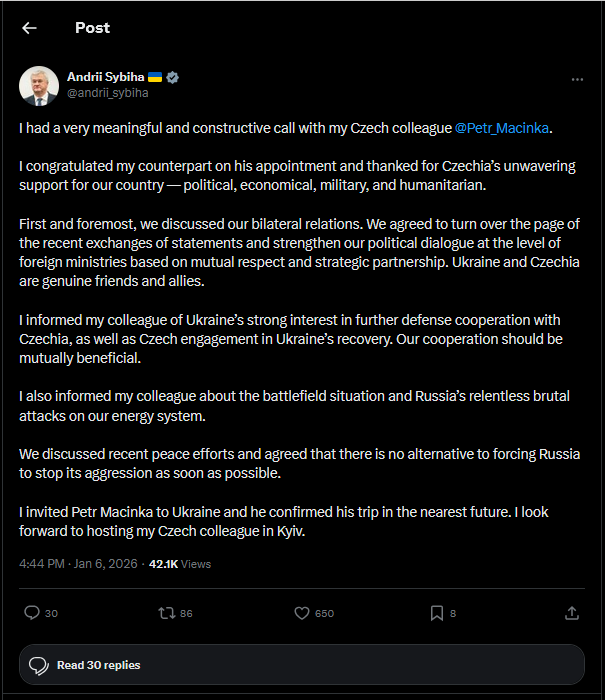Click the 86 reposts count
Screen dimensions: 605x700
tap(187, 613)
